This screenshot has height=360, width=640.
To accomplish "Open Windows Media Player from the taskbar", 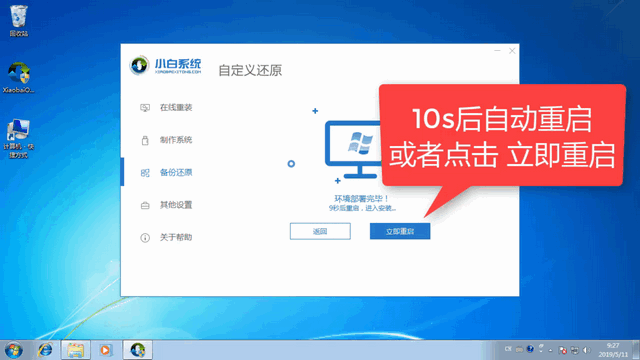I will (x=105, y=350).
